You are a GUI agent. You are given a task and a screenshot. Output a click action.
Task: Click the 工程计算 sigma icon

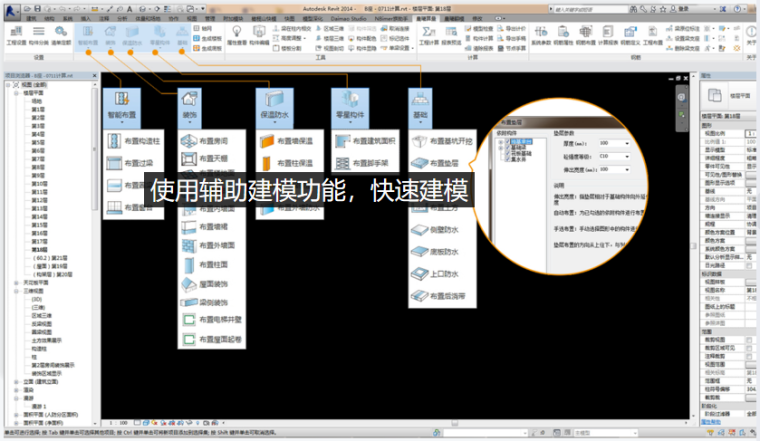tap(429, 33)
